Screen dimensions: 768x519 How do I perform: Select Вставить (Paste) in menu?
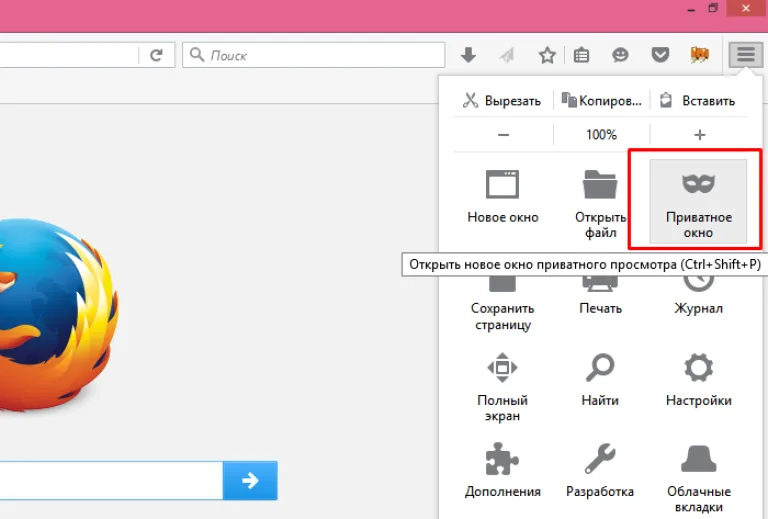[x=699, y=100]
